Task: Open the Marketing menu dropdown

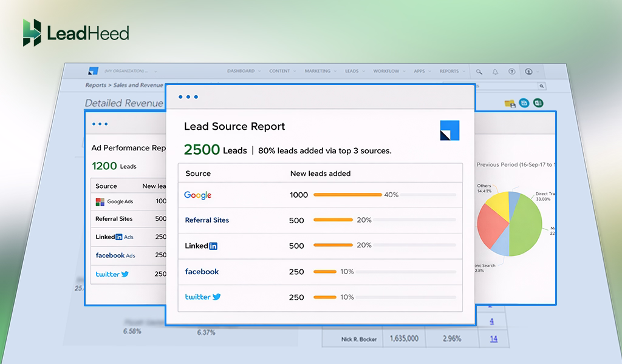Action: (x=318, y=70)
